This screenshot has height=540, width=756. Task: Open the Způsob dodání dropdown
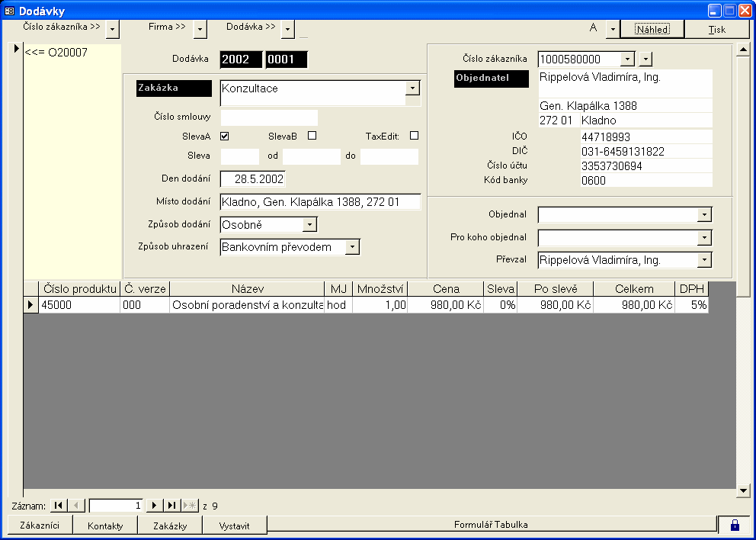pyautogui.click(x=309, y=225)
